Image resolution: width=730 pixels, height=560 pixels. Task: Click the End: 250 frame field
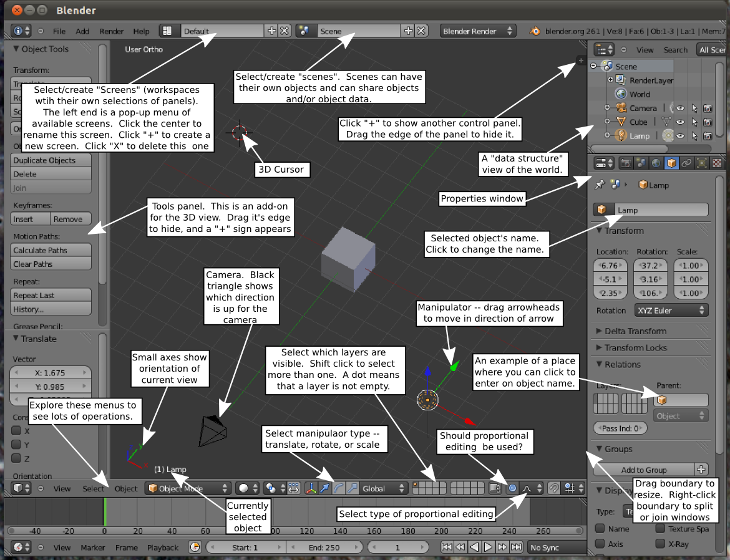pos(324,548)
